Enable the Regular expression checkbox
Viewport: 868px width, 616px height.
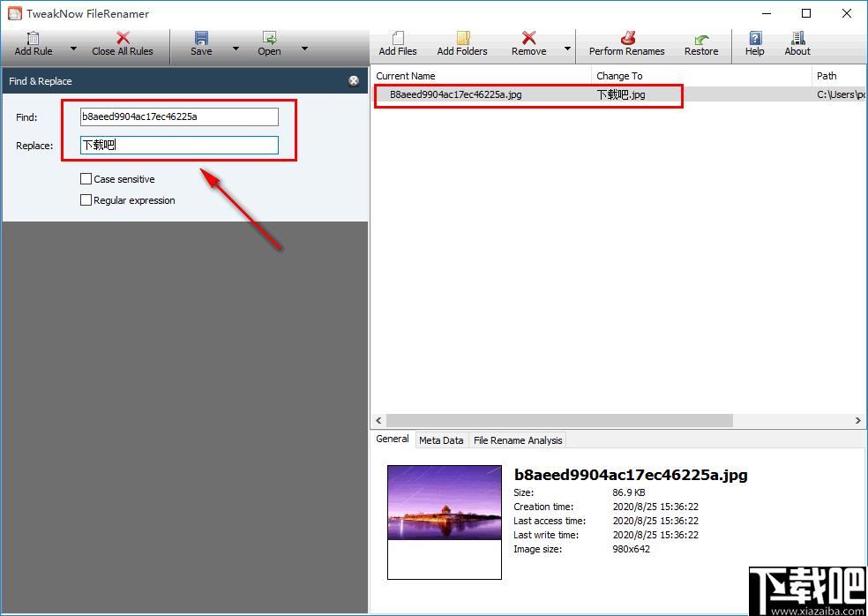click(x=86, y=200)
